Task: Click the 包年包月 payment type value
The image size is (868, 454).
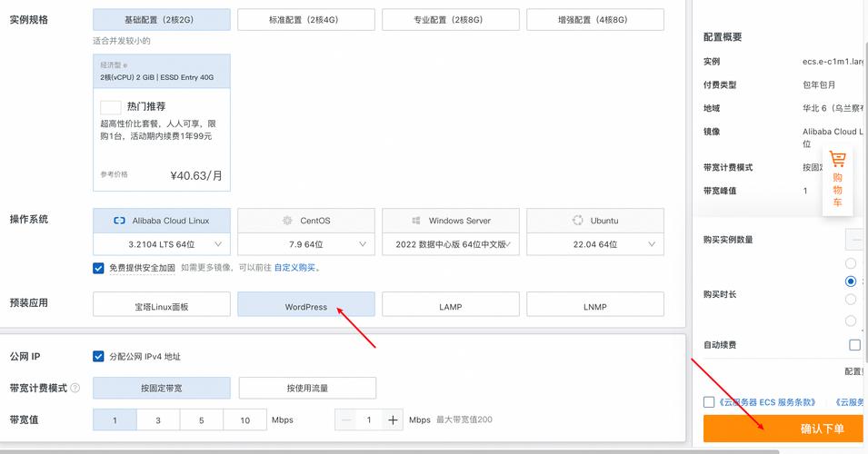Action: (819, 84)
